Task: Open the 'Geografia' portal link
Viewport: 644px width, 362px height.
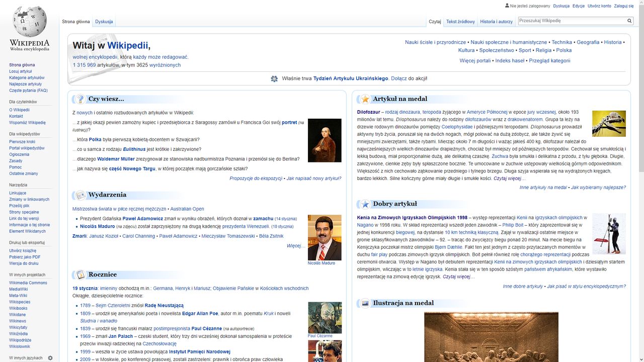Action: click(x=588, y=42)
